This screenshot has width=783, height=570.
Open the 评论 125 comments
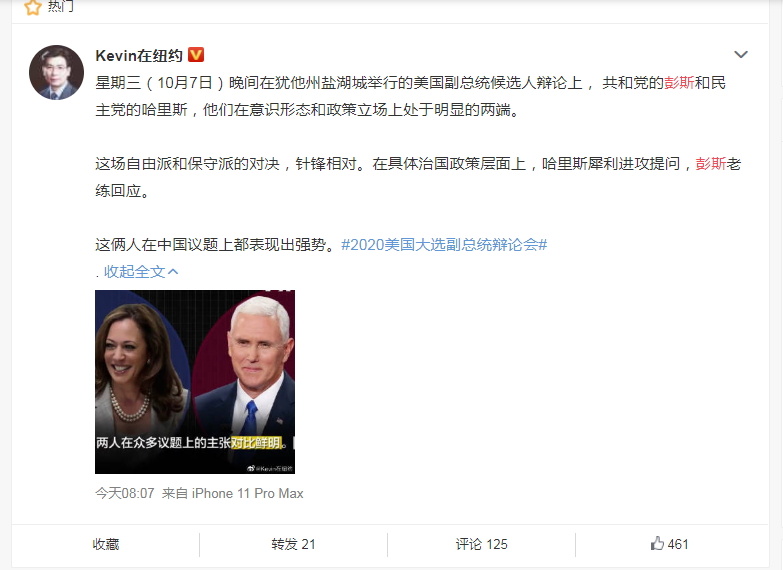click(481, 544)
